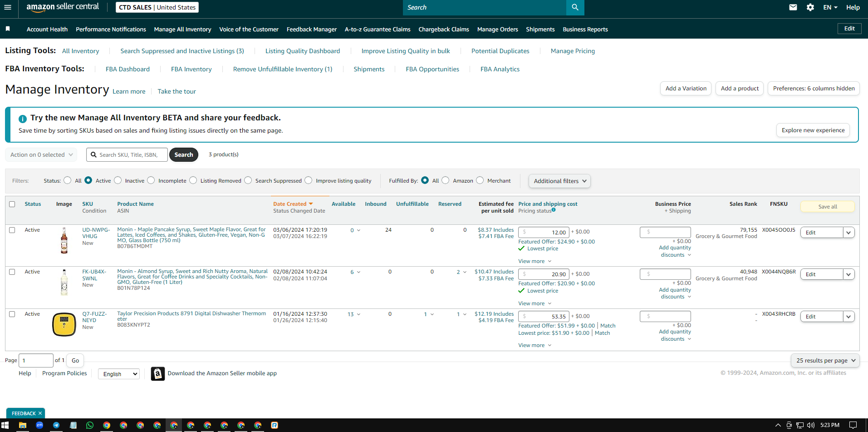Open the EN language dropdown in header
This screenshot has width=868, height=432.
tap(830, 7)
